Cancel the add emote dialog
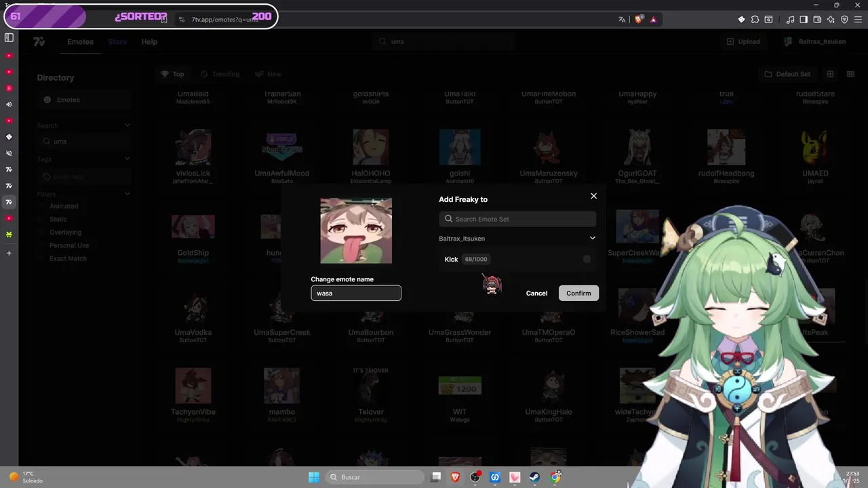 pyautogui.click(x=536, y=293)
